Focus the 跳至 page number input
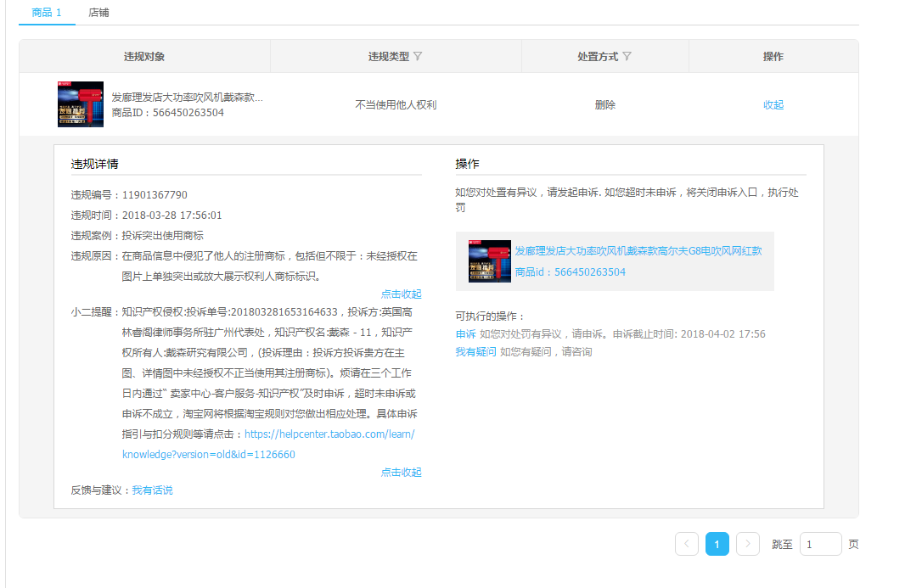 click(x=821, y=544)
